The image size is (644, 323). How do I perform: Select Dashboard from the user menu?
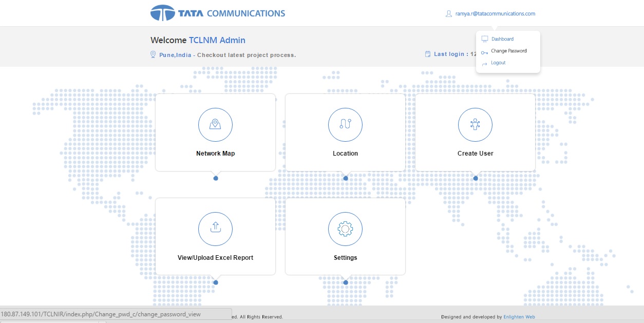coord(502,39)
